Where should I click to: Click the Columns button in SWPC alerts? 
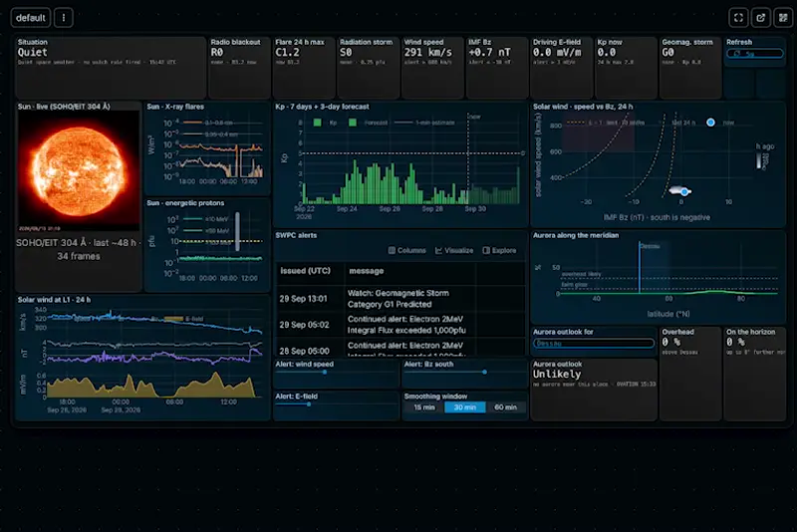click(407, 250)
